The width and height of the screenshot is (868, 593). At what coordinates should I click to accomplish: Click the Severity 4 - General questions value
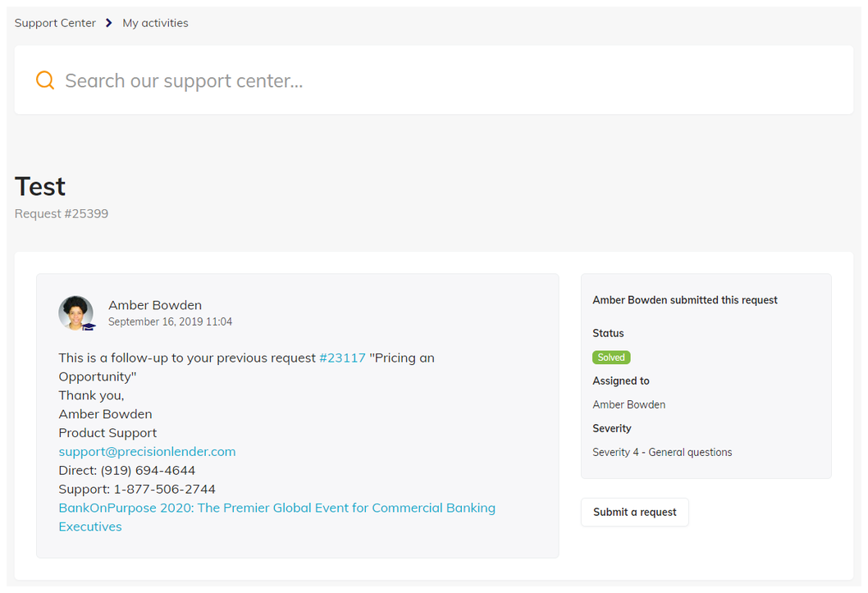(x=662, y=452)
